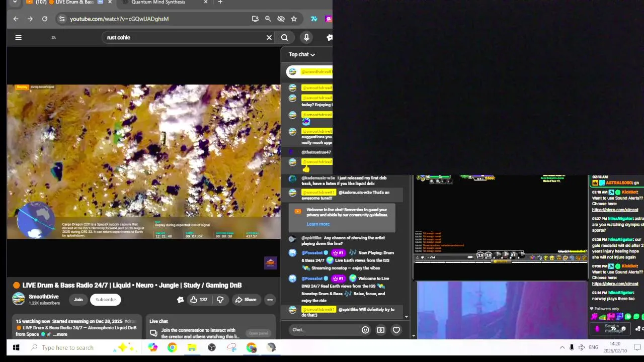Go back in the Chrome browser
Screen dimensions: 644x362
(x=16, y=19)
